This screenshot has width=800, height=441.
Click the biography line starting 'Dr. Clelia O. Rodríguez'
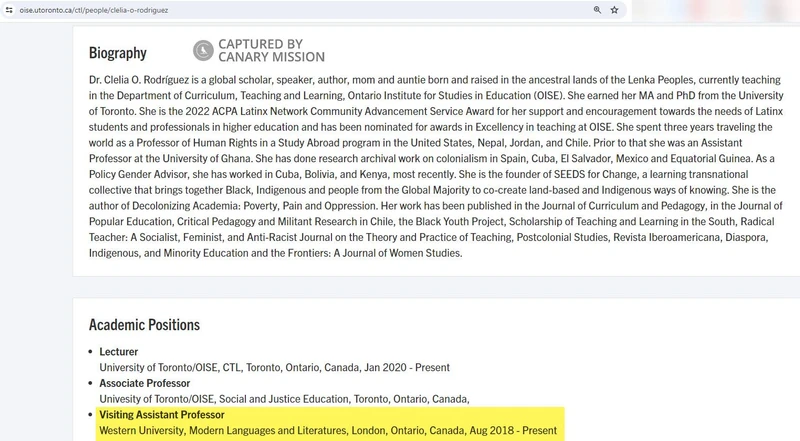[x=435, y=80]
